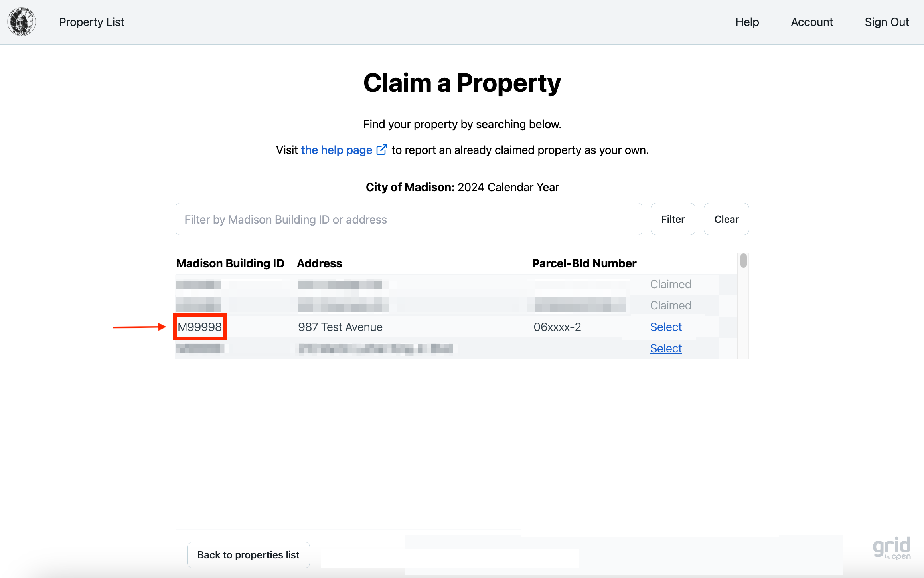The width and height of the screenshot is (924, 578).
Task: Click Sign Out in the header
Action: 886,22
